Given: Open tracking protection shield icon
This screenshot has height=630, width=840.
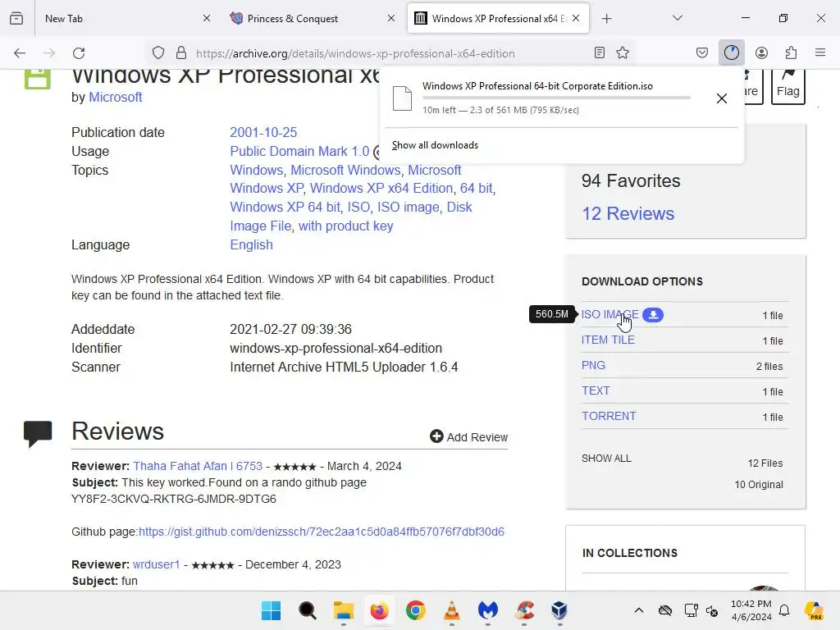Looking at the screenshot, I should [x=158, y=52].
